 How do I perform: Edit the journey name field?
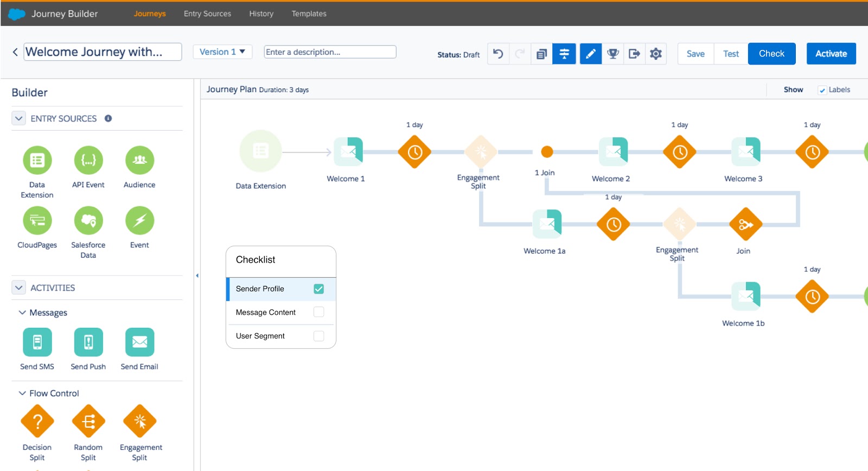(x=103, y=52)
